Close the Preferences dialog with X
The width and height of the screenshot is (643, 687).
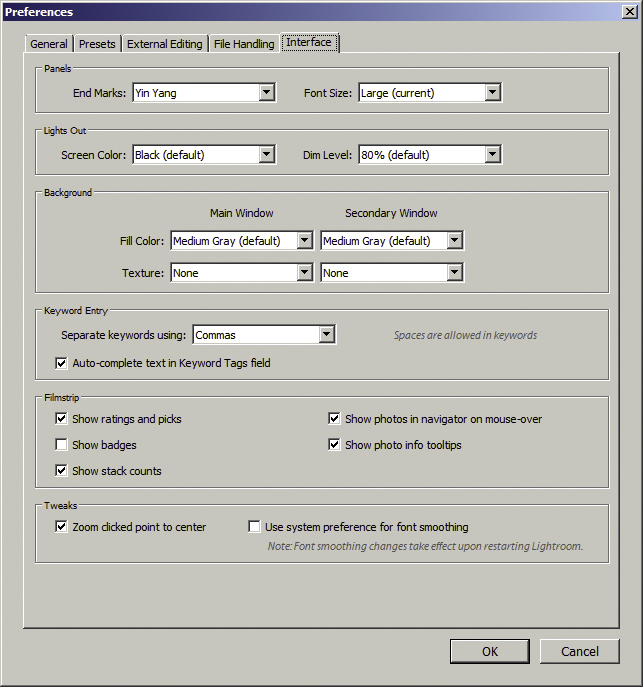tap(629, 12)
